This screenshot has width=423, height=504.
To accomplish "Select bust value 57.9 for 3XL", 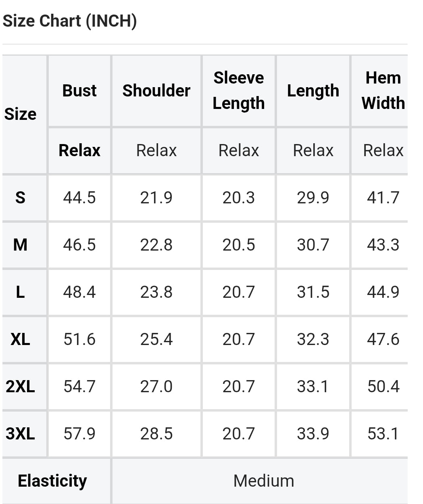I will pyautogui.click(x=79, y=434).
